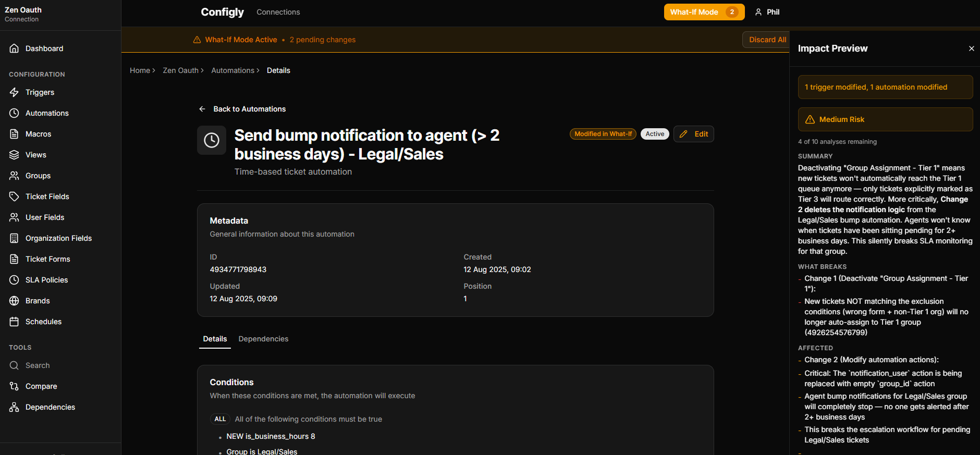The height and width of the screenshot is (455, 980).
Task: Click the Edit button
Action: coord(694,134)
